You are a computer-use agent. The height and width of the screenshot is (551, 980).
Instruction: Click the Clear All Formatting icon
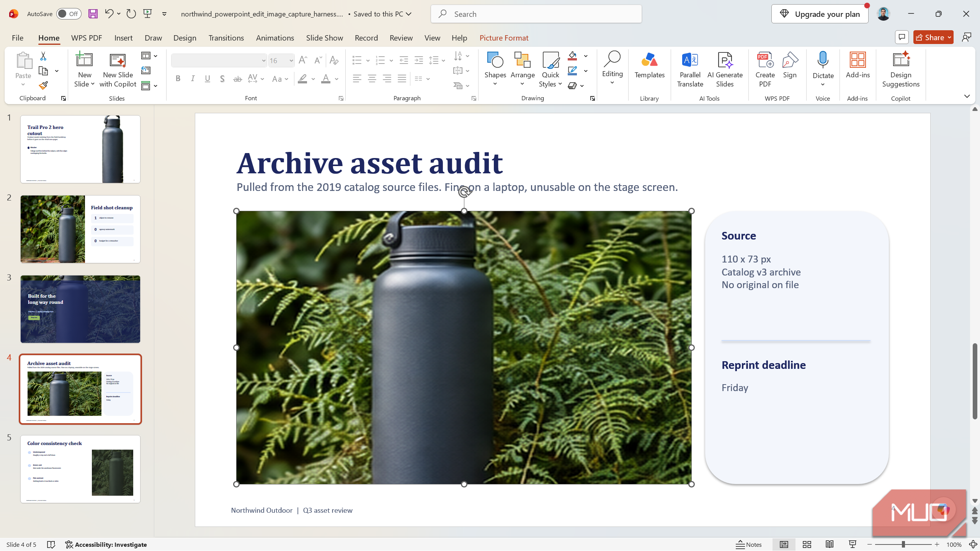[x=334, y=60]
